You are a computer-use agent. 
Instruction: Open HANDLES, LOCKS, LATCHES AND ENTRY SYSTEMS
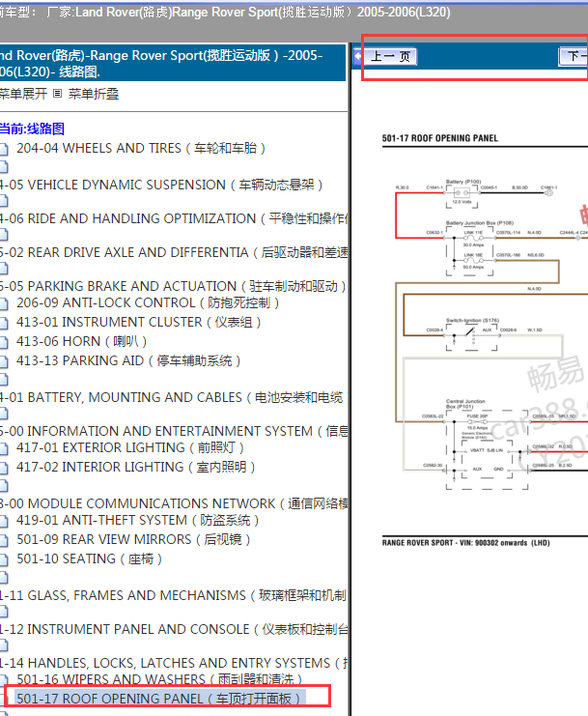174,663
